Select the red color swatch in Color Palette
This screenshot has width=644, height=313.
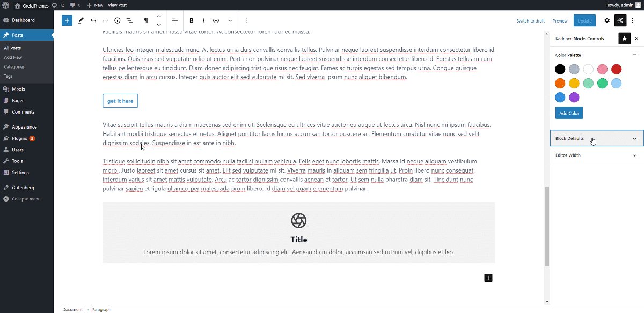(616, 69)
